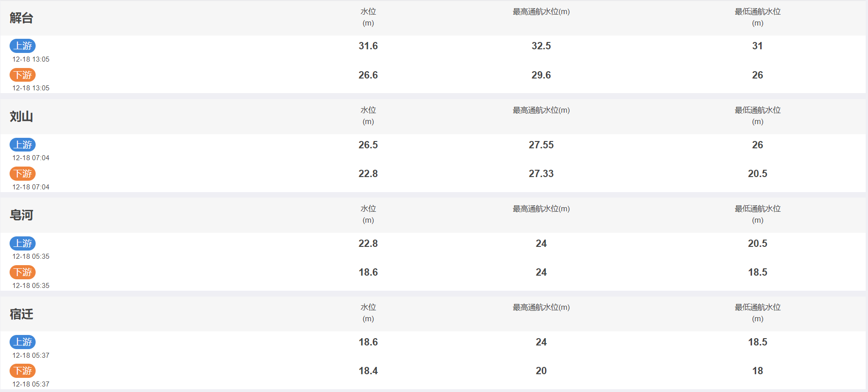Click timestamp 12-18 07:04 under 刘山 上游
This screenshot has width=868, height=392.
pos(31,158)
